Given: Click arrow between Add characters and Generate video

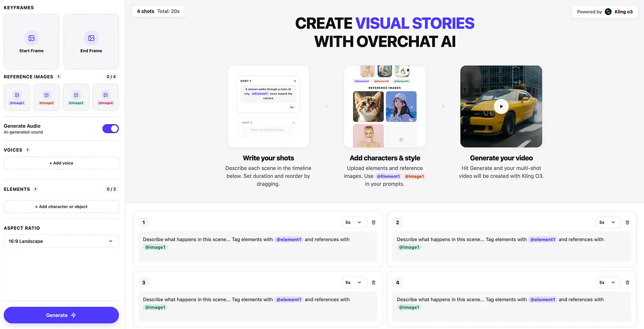Looking at the screenshot, I should point(443,107).
